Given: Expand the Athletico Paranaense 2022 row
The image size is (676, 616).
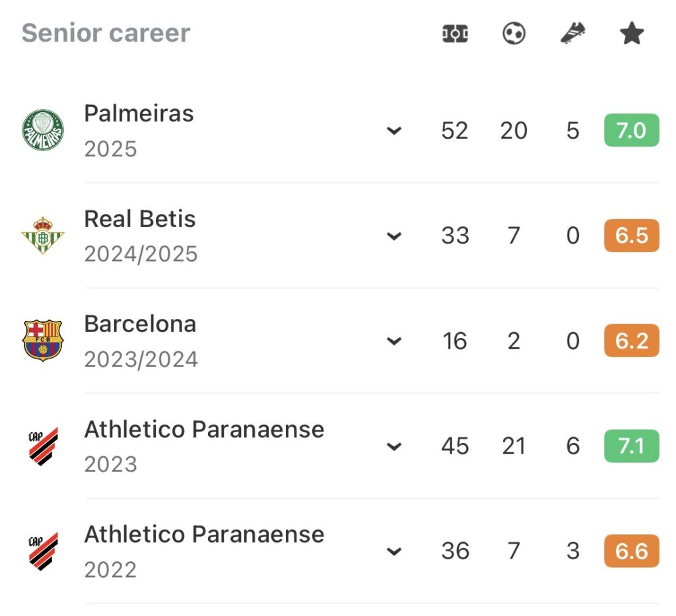Looking at the screenshot, I should 394,551.
